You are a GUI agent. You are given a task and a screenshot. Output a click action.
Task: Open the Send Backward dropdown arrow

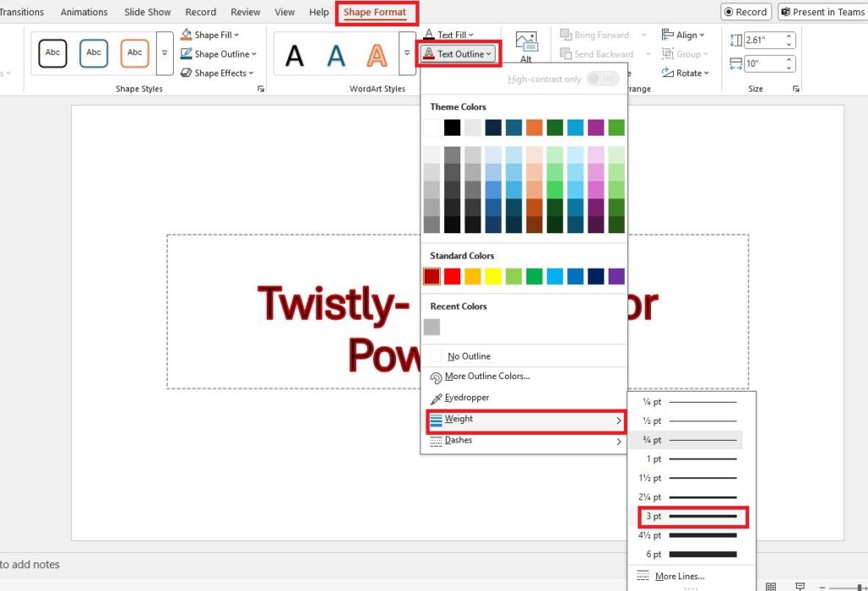pos(648,53)
